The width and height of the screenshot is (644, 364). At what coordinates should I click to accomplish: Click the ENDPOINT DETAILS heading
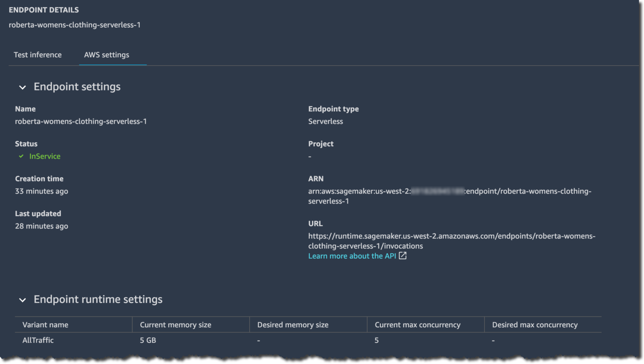click(x=44, y=10)
